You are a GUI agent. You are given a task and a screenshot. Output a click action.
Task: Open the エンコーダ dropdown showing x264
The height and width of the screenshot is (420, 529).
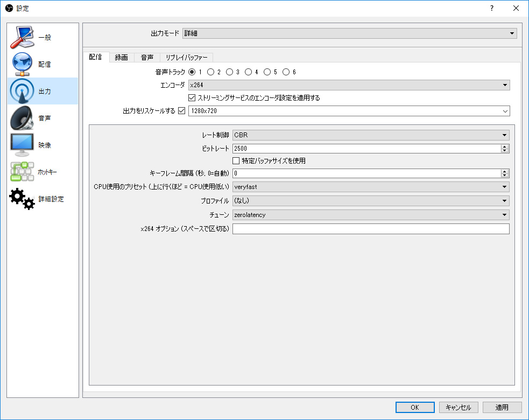point(349,85)
